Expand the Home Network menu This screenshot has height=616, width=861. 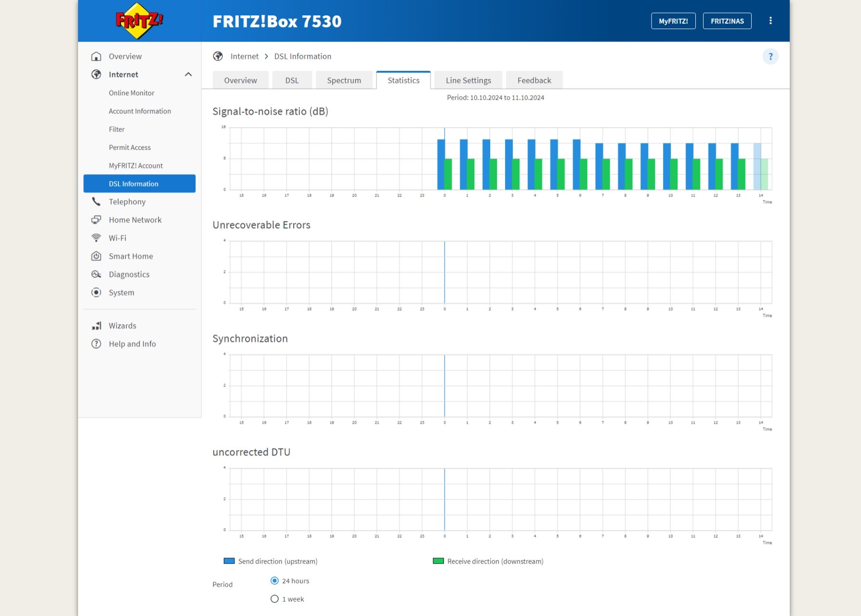pyautogui.click(x=135, y=220)
